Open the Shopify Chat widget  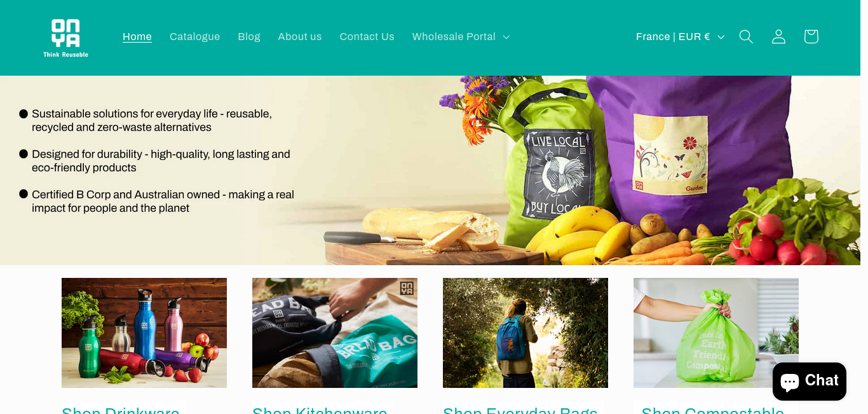pyautogui.click(x=810, y=382)
